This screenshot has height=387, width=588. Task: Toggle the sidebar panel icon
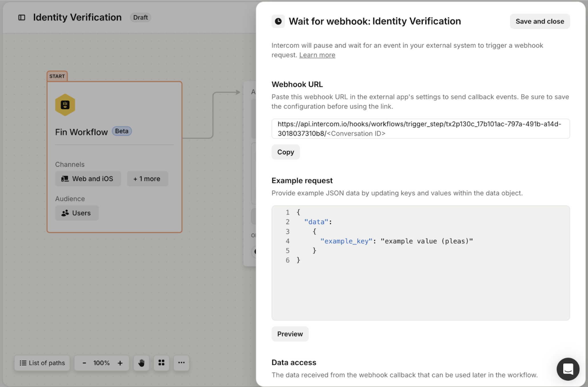point(22,18)
